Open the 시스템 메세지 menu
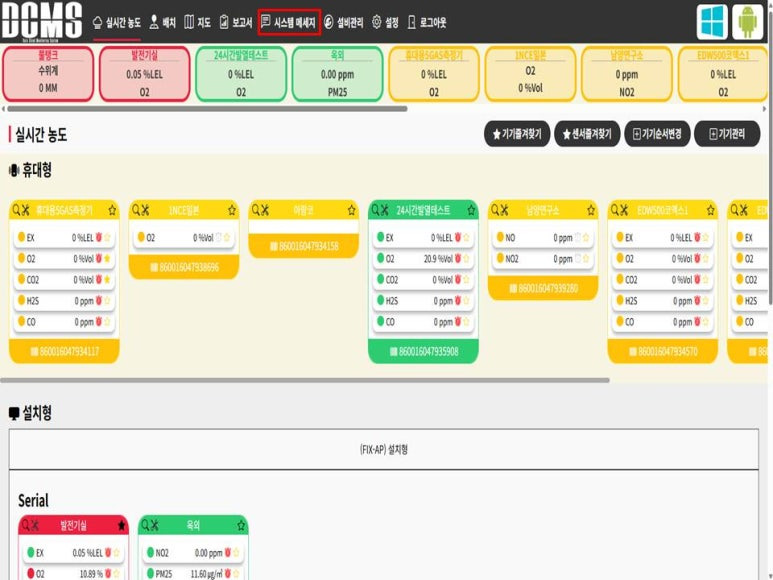 coord(289,22)
